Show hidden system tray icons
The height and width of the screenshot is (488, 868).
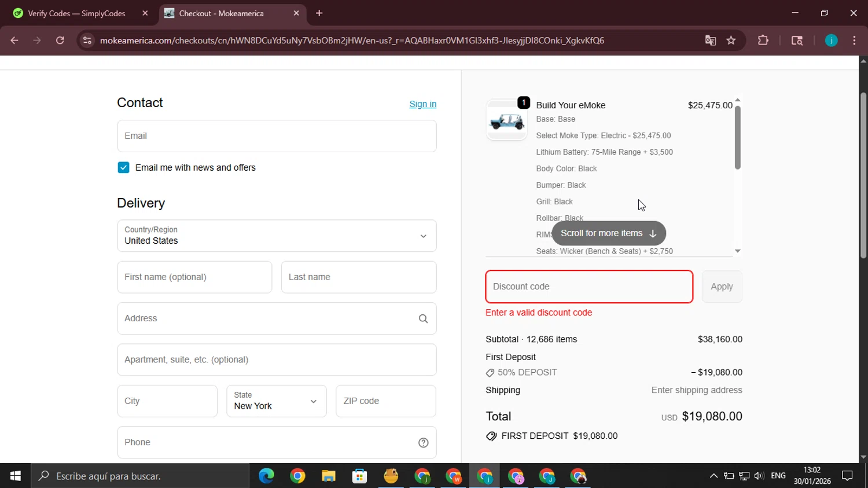[x=713, y=476]
